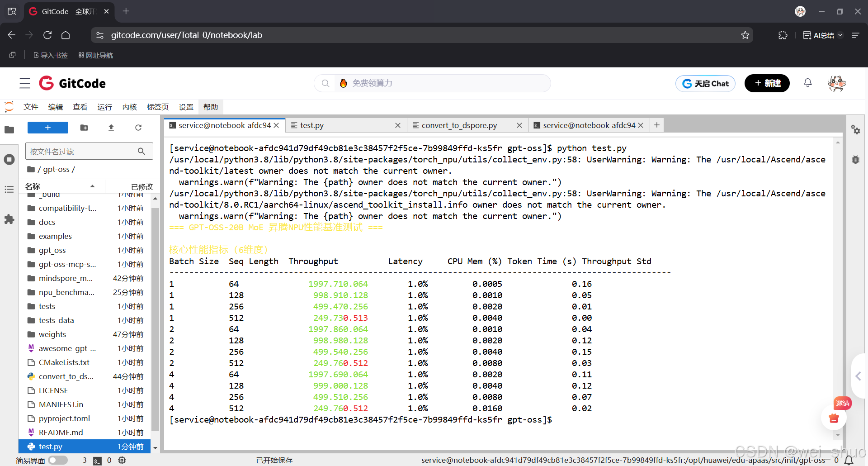Open running terminals and kernels panel

click(x=9, y=160)
